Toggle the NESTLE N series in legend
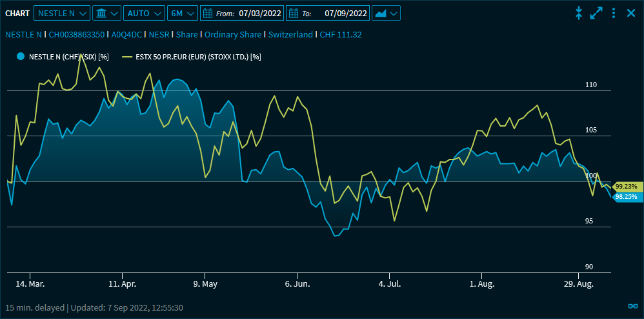 61,57
